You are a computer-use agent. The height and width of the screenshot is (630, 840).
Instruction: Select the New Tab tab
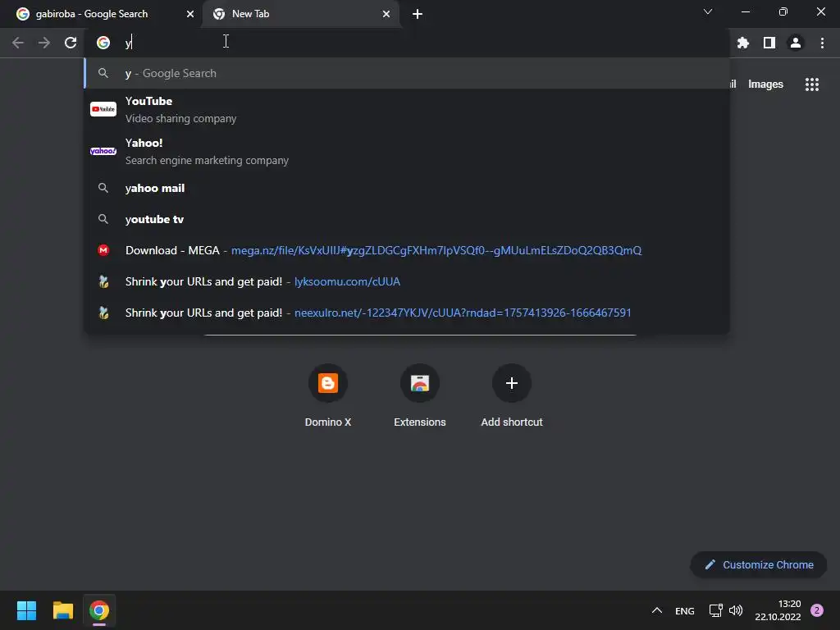[x=300, y=14]
